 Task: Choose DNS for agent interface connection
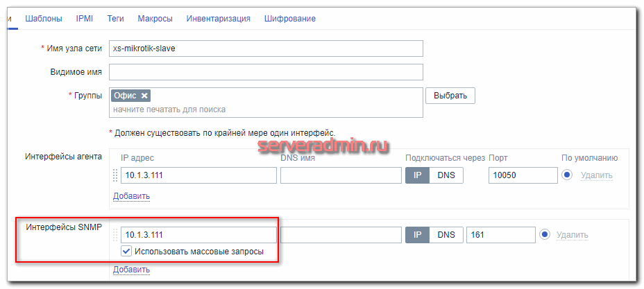pyautogui.click(x=446, y=175)
